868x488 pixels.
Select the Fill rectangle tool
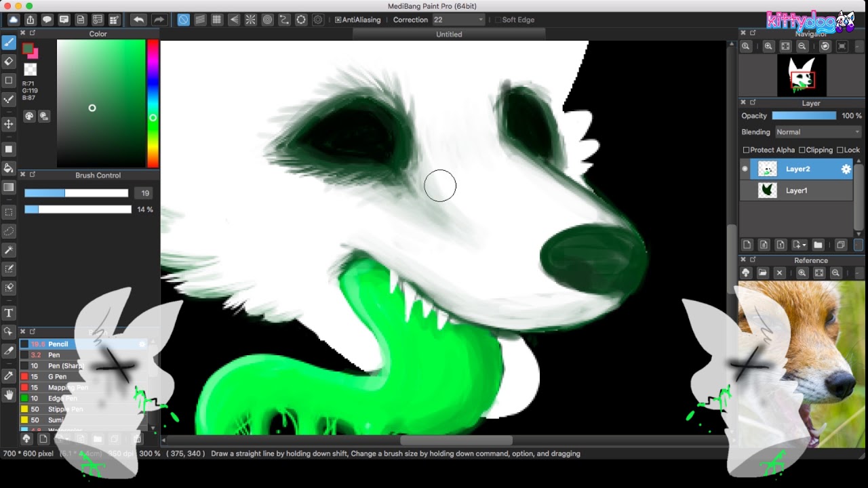click(9, 149)
